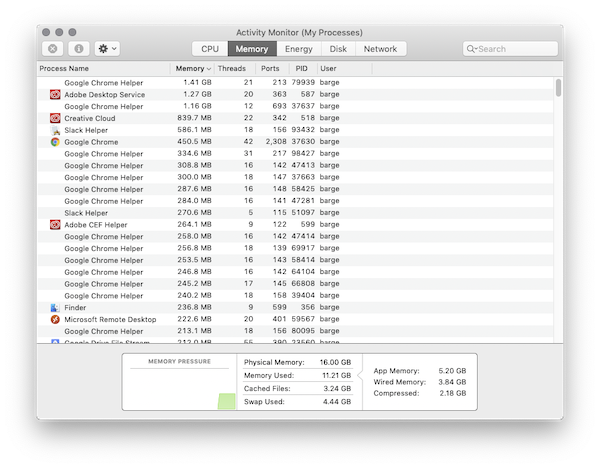Click the 839.7 MB memory value
The image size is (600, 468).
click(194, 118)
